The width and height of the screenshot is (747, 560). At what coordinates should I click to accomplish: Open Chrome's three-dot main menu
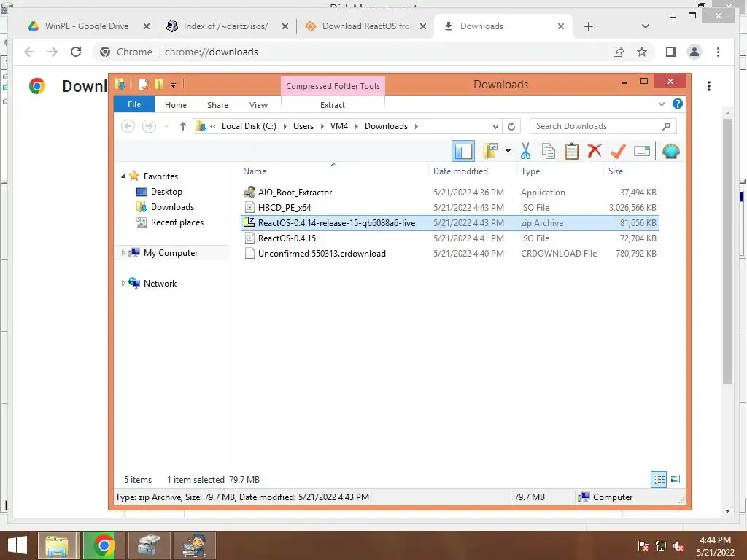click(x=718, y=52)
